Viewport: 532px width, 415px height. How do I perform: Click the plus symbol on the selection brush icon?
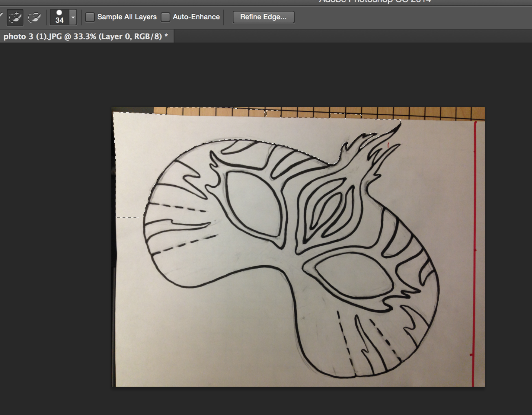coord(17,14)
